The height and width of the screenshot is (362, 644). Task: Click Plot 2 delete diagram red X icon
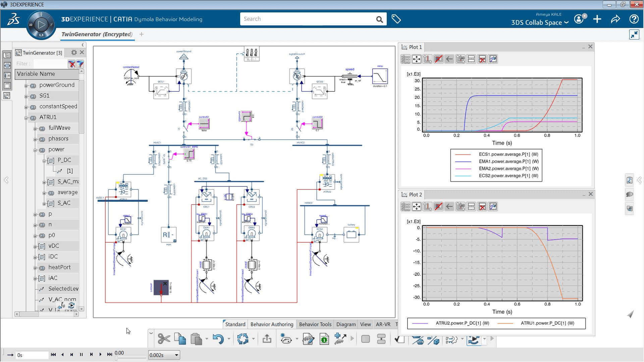[482, 207]
